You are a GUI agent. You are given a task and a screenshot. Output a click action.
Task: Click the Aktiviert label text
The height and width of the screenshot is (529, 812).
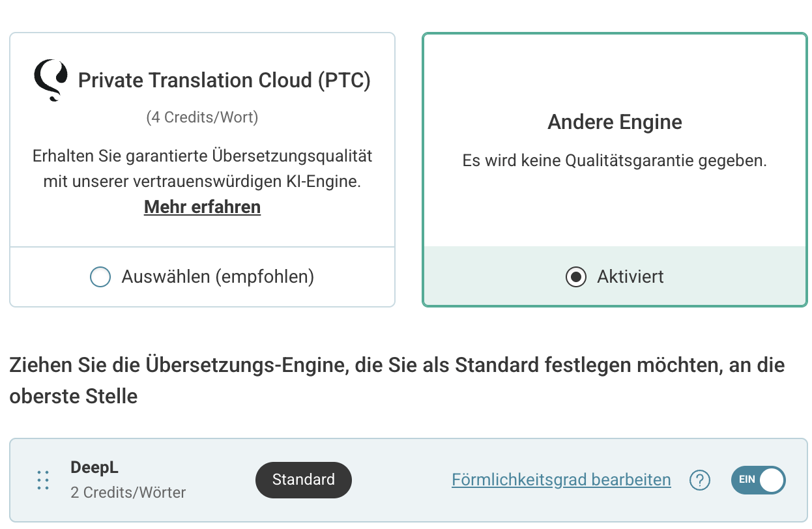tap(630, 277)
